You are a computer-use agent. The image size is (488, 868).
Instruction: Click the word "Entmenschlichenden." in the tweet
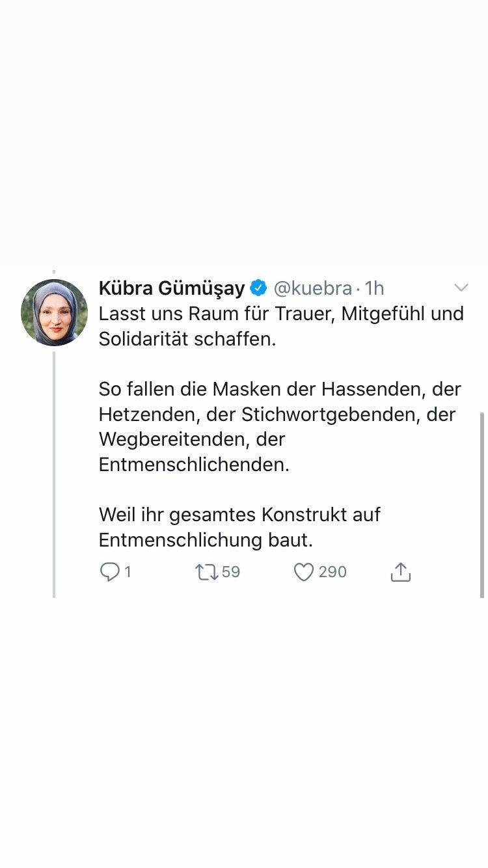click(194, 465)
